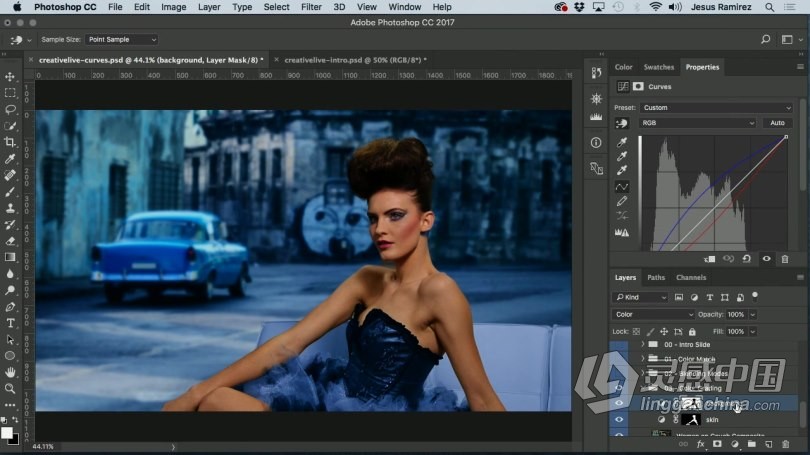Add a layer mask from the Layers footer
Screen dimensions: 810x455
[x=717, y=444]
